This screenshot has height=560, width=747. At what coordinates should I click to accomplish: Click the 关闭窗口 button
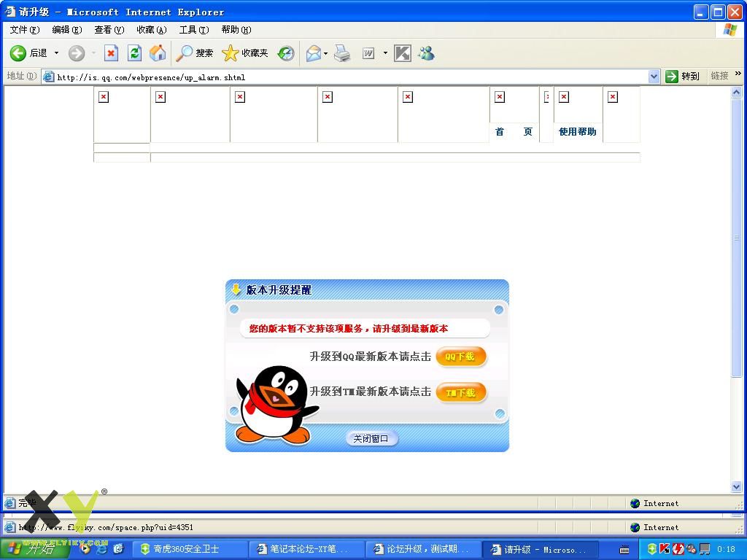371,438
